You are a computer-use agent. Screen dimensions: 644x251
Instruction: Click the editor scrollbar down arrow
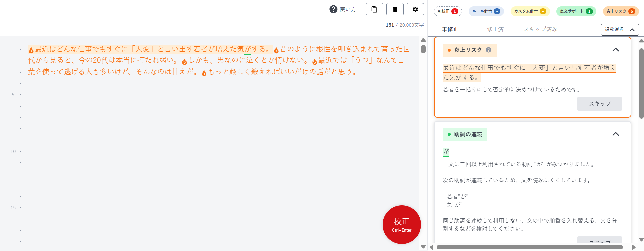tap(423, 247)
